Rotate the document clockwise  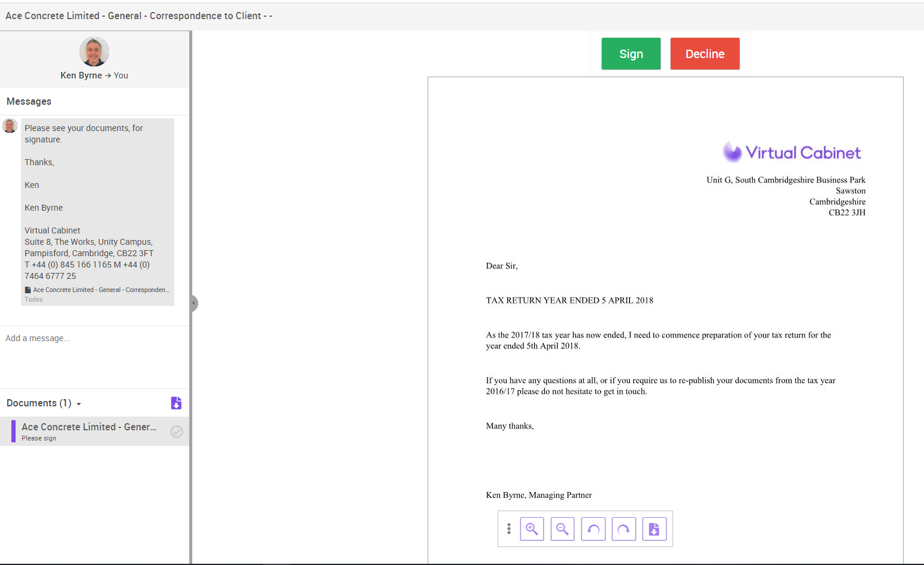(x=623, y=528)
